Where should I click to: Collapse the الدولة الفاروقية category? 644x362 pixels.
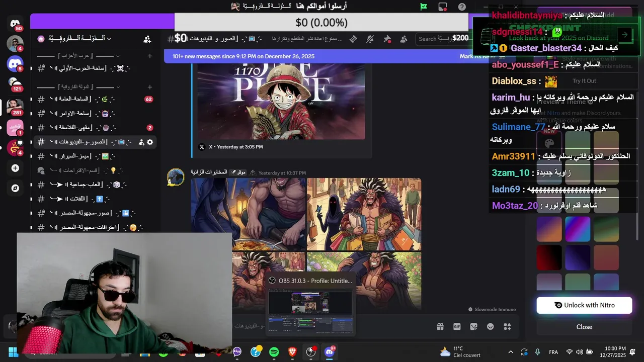pos(79,87)
